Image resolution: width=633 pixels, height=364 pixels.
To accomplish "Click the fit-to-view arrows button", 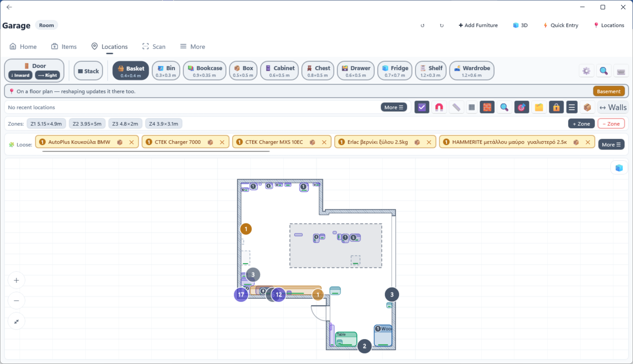I will (x=17, y=321).
